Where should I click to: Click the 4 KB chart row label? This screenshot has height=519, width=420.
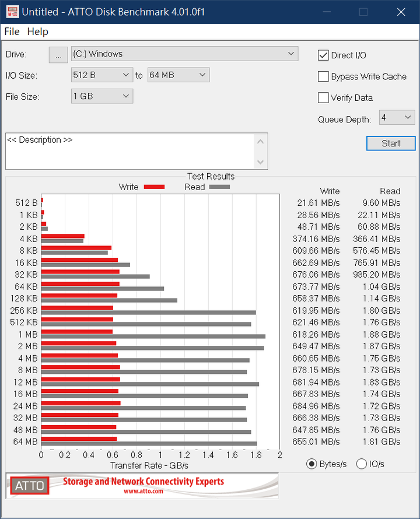[x=29, y=239]
